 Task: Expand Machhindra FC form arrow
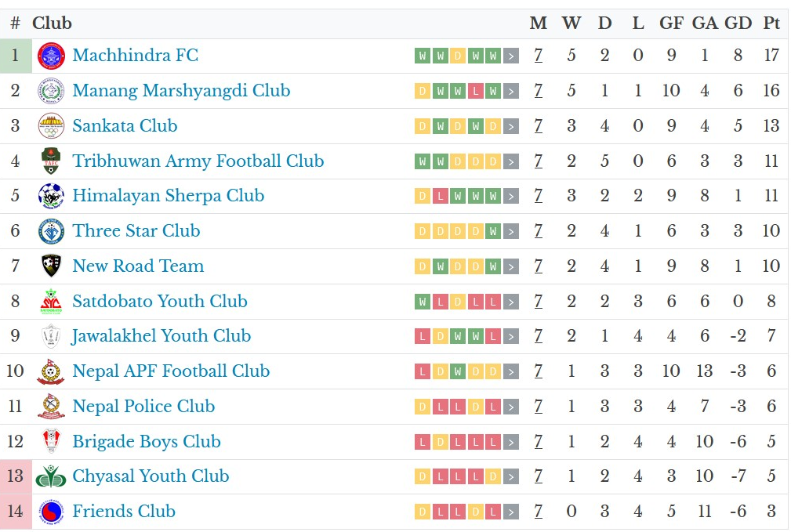tap(511, 56)
